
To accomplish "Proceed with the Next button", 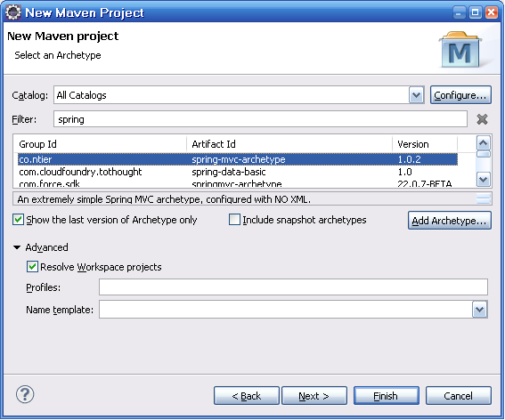I will coord(314,396).
